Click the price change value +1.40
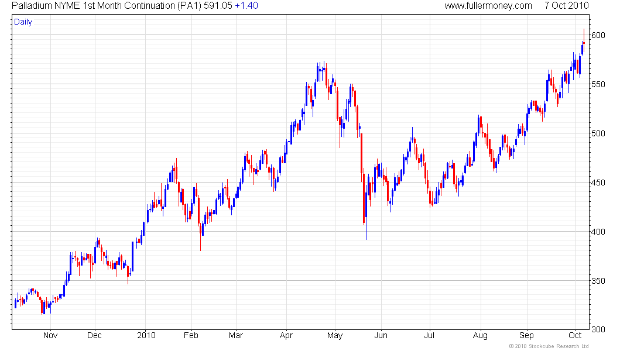The width and height of the screenshot is (644, 351). (x=246, y=6)
